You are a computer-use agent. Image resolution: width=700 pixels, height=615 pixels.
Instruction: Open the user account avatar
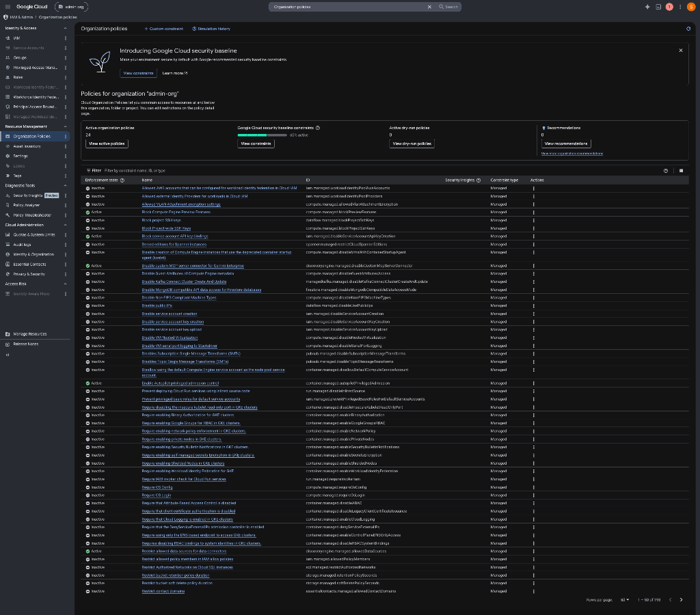click(692, 7)
